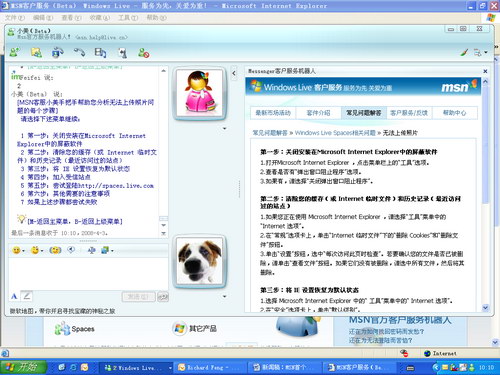The width and height of the screenshot is (500, 375).
Task: Start a voice call with phone icon
Action: click(79, 53)
